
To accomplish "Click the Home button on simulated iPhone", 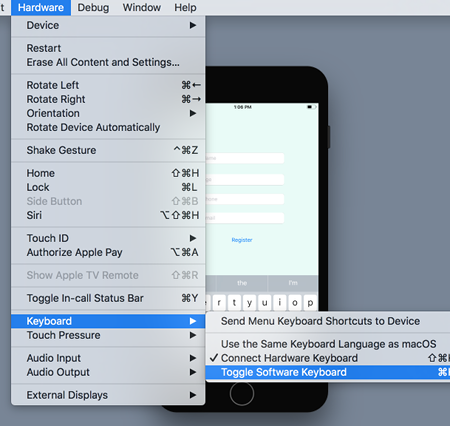I will click(x=242, y=393).
